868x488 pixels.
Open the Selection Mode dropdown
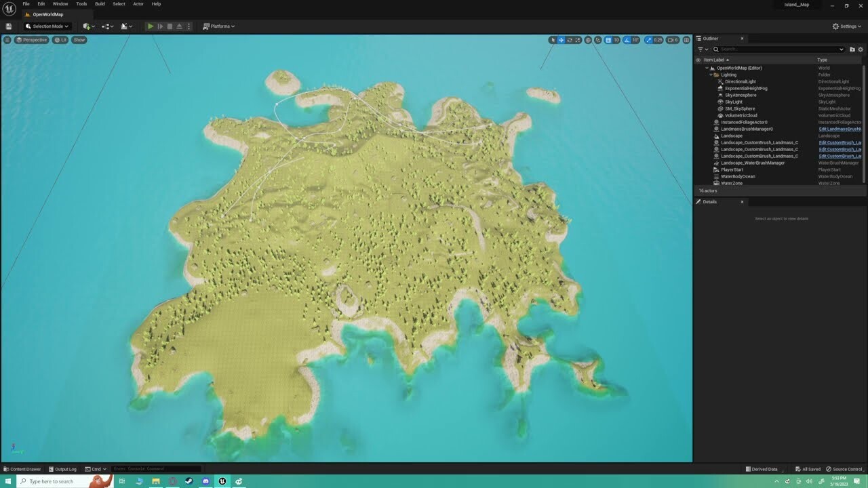46,26
